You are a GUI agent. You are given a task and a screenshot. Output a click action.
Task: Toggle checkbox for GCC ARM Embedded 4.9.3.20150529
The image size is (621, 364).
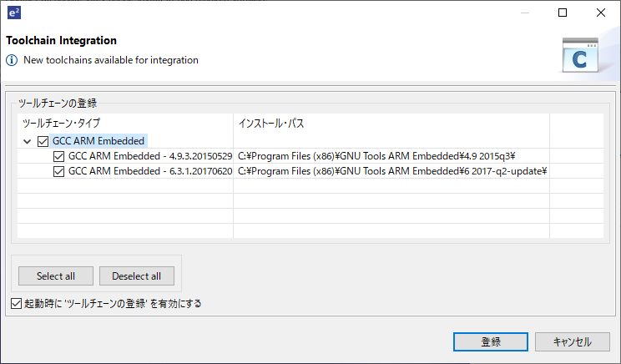(x=58, y=156)
